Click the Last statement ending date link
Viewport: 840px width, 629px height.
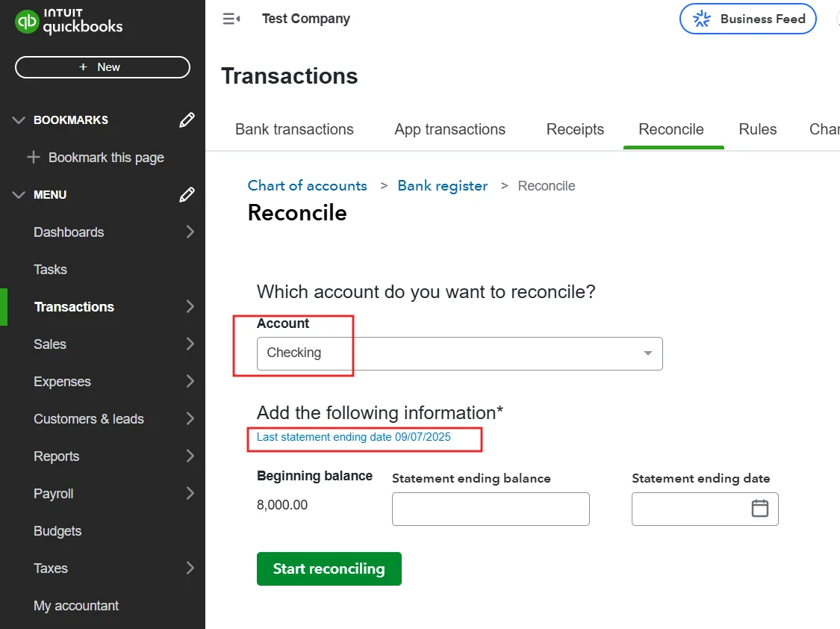(x=353, y=437)
